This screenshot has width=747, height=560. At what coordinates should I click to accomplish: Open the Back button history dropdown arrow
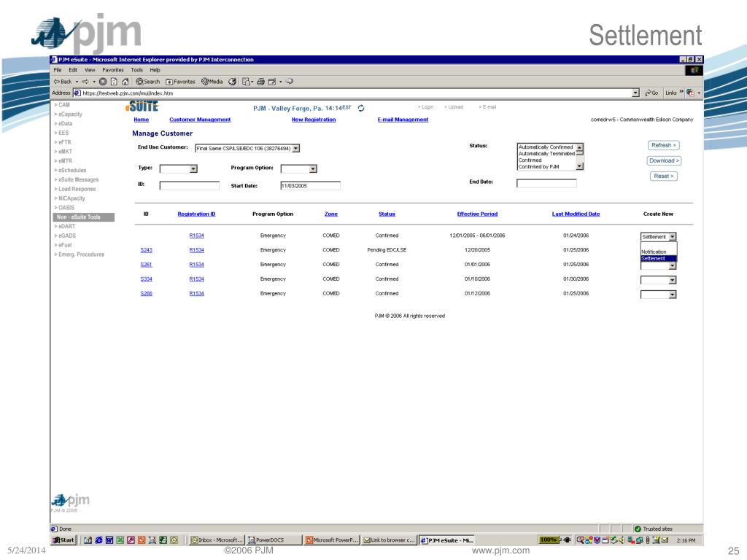tap(77, 82)
